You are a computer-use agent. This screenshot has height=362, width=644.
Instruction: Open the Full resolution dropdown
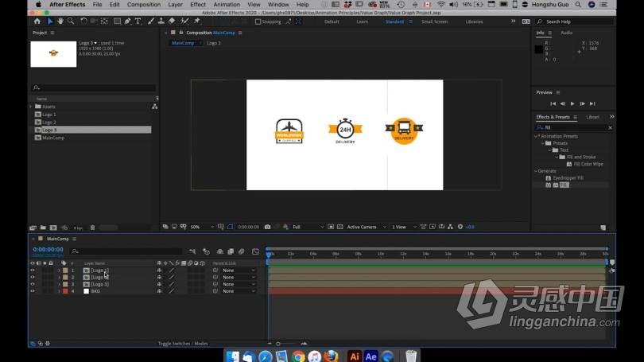308,227
